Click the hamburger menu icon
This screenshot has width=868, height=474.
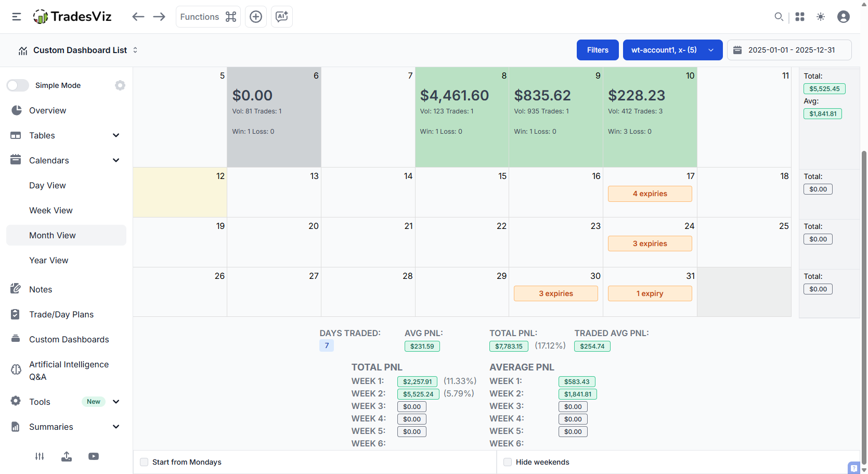click(x=17, y=17)
